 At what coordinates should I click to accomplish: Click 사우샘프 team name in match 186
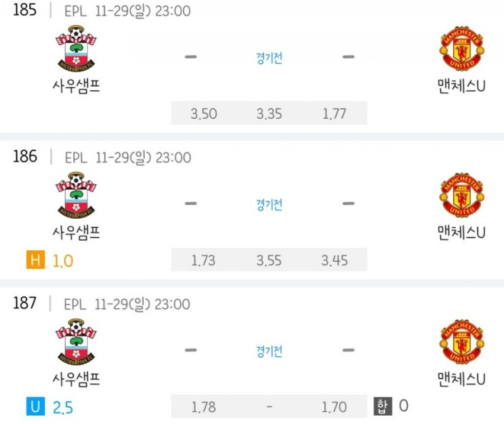click(x=76, y=233)
